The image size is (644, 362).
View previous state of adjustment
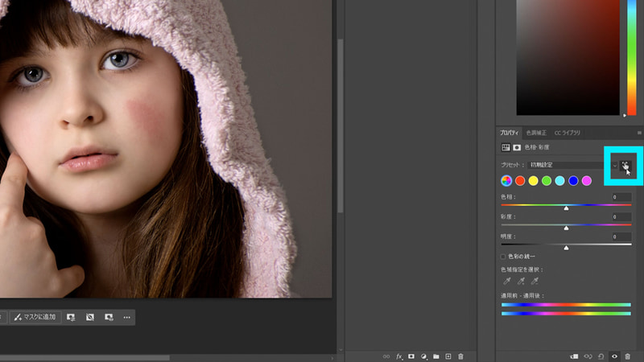point(588,356)
